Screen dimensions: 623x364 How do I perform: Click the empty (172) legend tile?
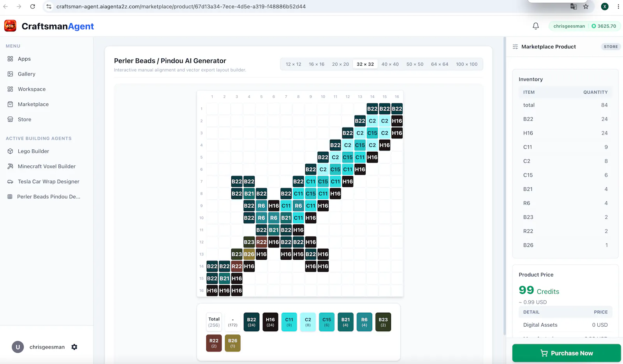[x=232, y=322]
